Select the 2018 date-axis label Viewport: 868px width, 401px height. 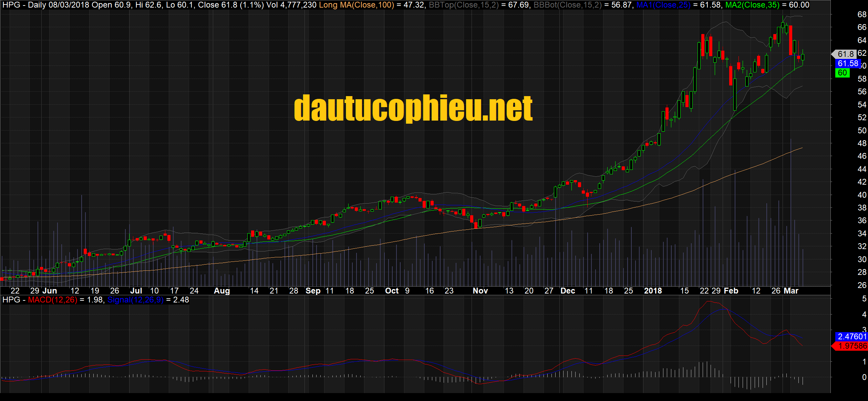(x=653, y=291)
